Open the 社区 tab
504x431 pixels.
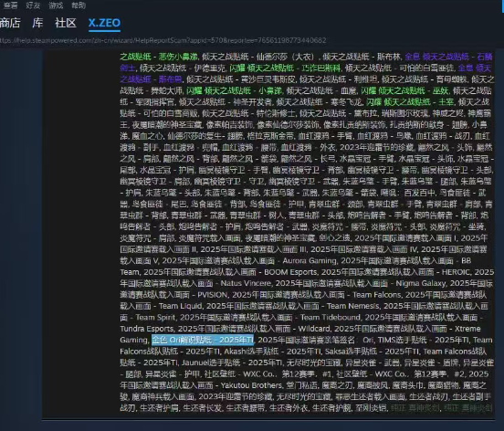tap(66, 23)
